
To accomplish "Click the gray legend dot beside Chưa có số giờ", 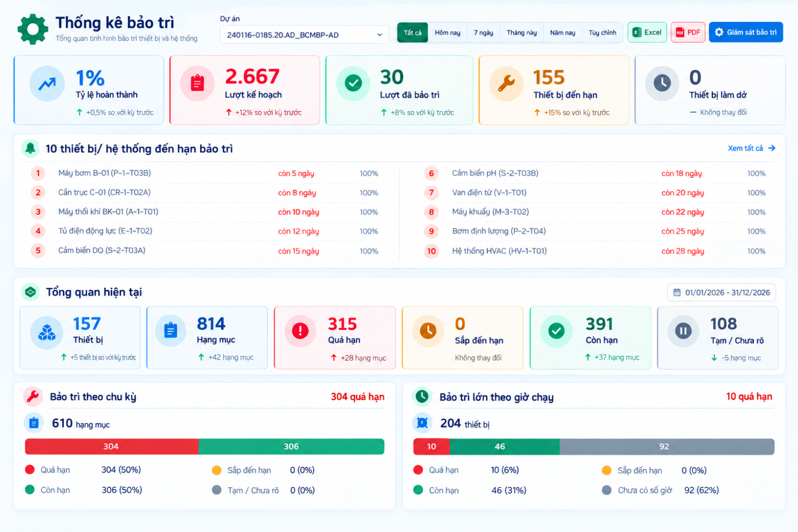I will [606, 490].
